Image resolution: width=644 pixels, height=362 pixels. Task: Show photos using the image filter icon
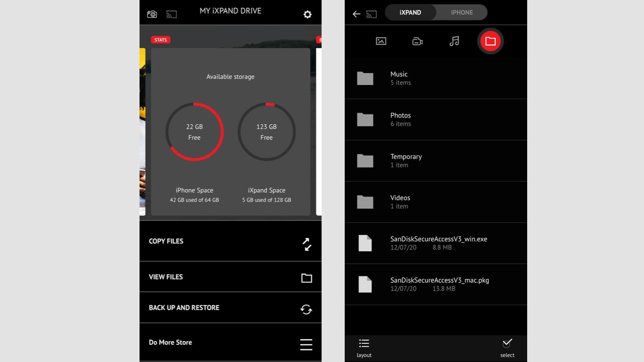pyautogui.click(x=381, y=41)
